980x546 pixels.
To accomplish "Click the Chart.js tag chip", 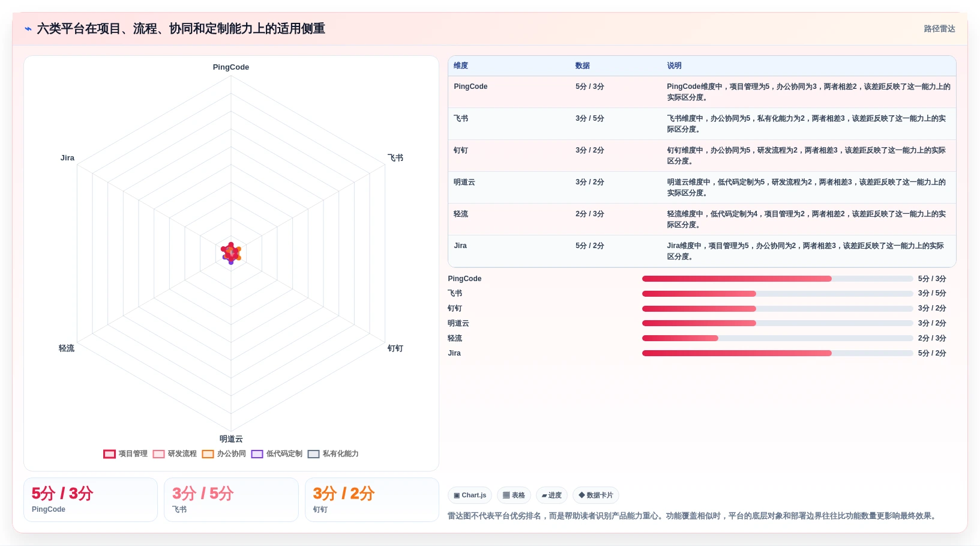I will [470, 496].
